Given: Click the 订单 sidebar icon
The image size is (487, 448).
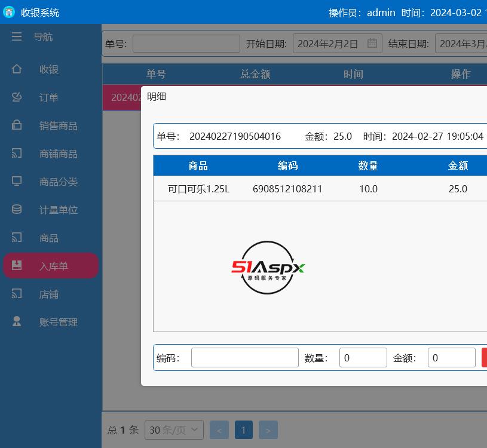Looking at the screenshot, I should click(x=17, y=97).
